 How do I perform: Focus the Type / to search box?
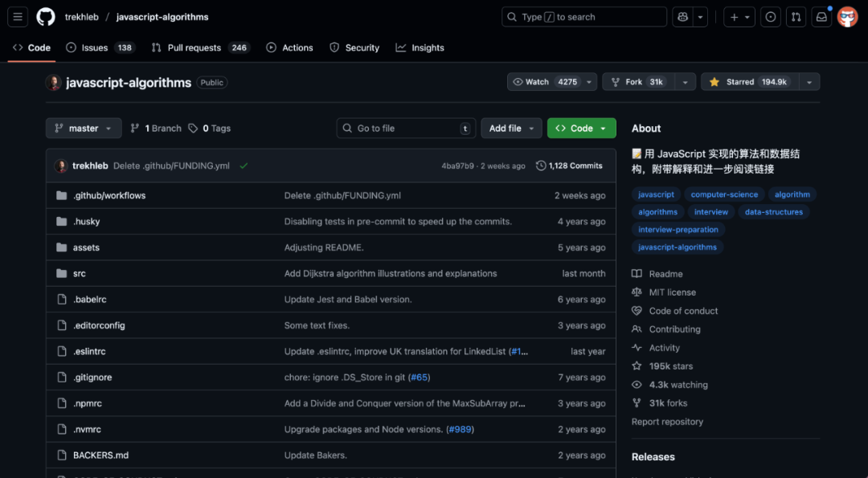click(584, 17)
